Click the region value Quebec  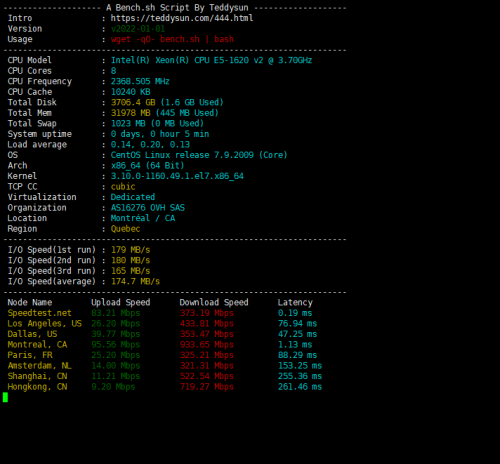[x=125, y=229]
